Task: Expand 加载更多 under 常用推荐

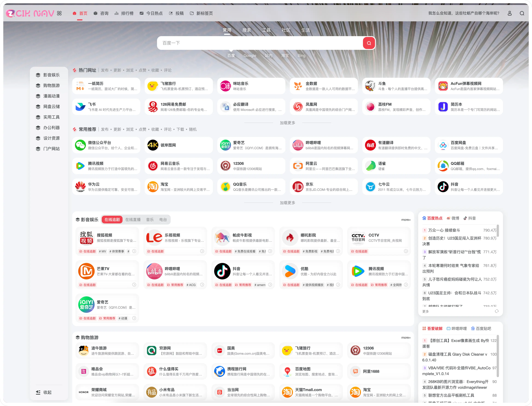Action: 287,203
